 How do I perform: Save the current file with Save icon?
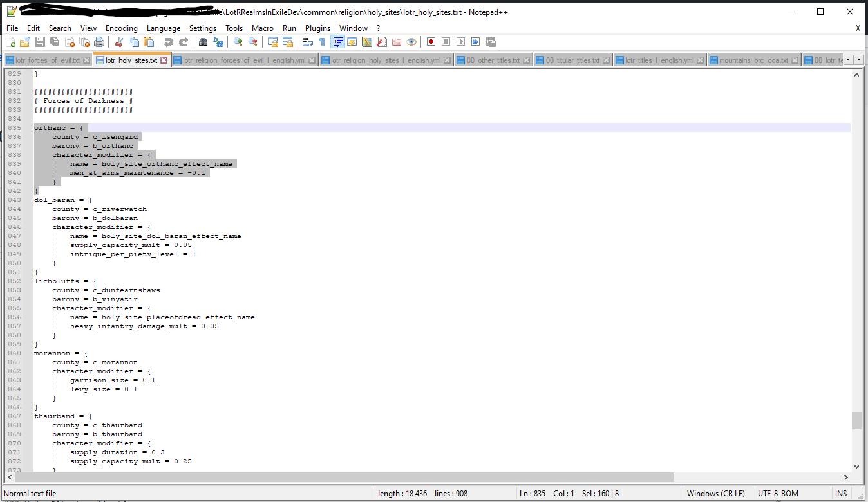point(40,42)
